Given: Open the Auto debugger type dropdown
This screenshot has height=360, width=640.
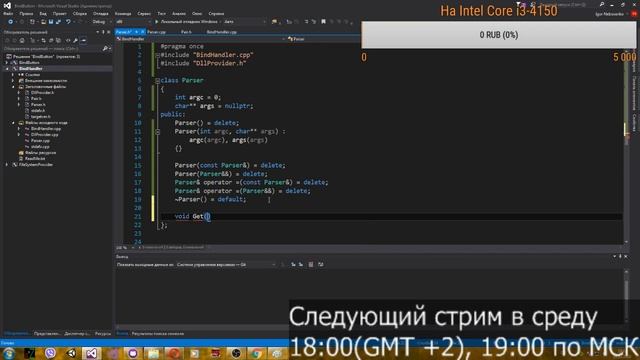Looking at the screenshot, I should point(244,22).
